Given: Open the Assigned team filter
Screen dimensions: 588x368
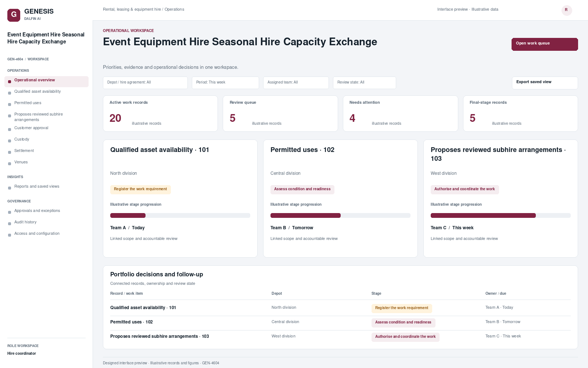Looking at the screenshot, I should click(x=296, y=83).
